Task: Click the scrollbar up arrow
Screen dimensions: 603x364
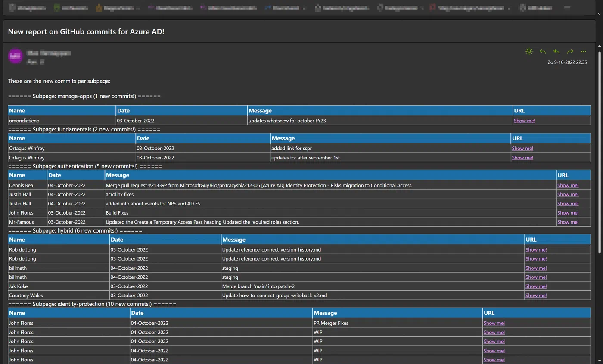Action: (x=600, y=46)
